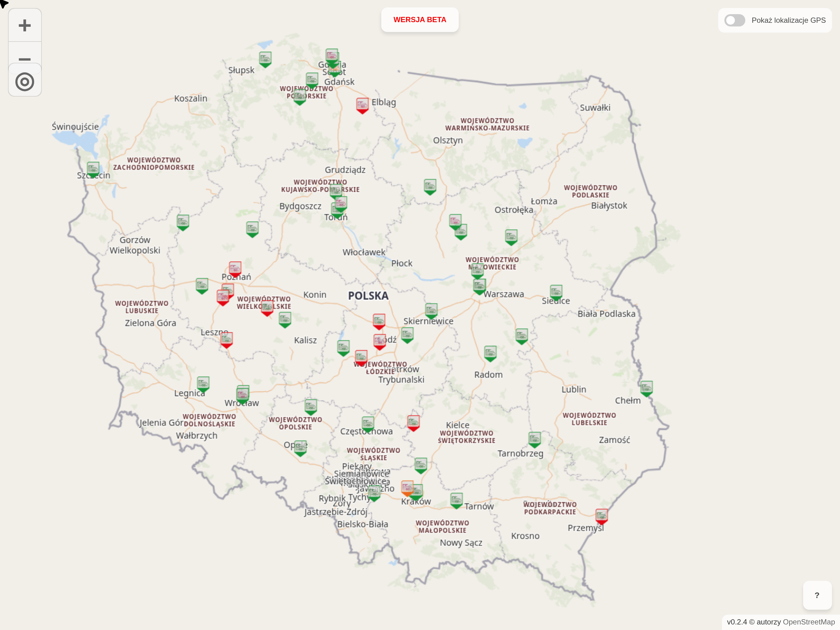Zoom in with the plus button

click(25, 26)
